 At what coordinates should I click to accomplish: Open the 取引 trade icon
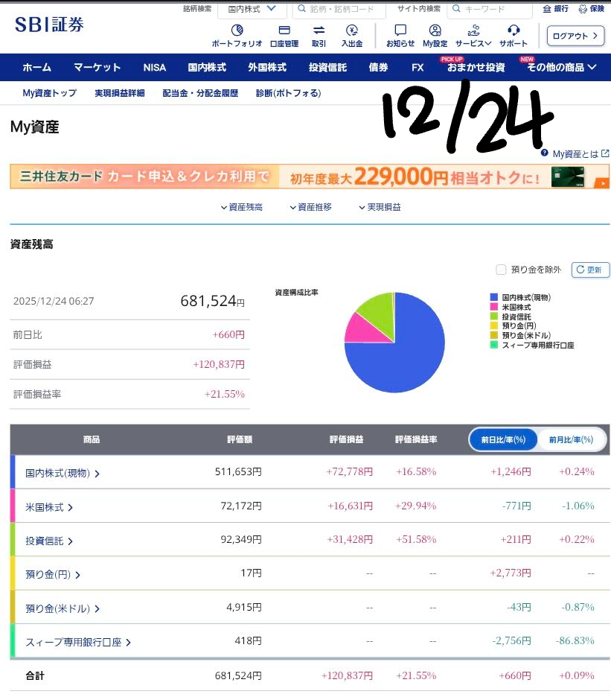pyautogui.click(x=319, y=31)
